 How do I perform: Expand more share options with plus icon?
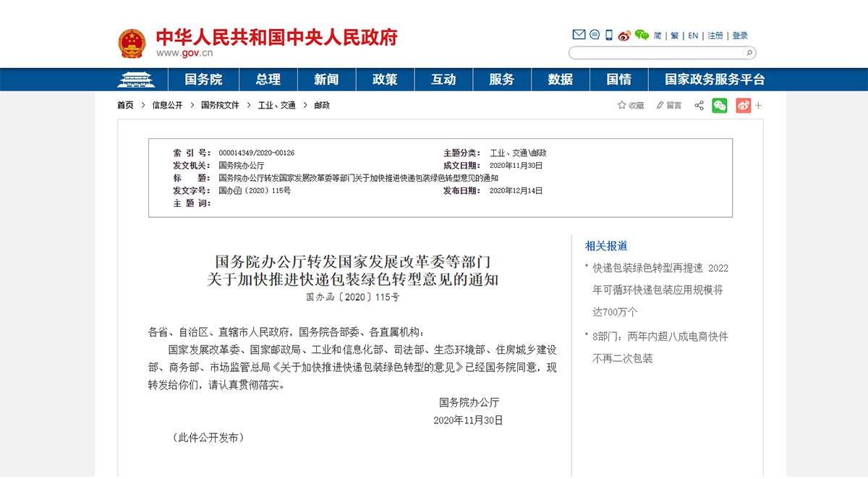click(x=759, y=106)
